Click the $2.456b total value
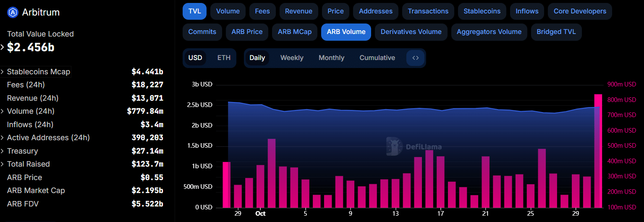 [31, 47]
